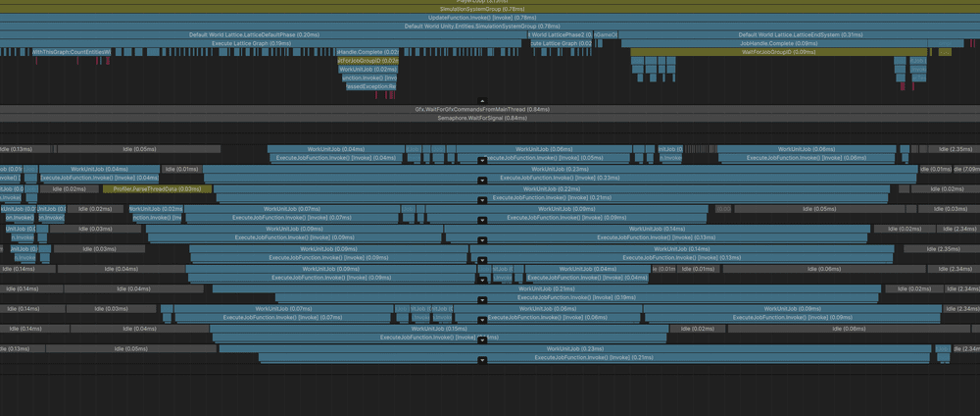Select Profiler.ParseThreadData (0.03ms) sample
The width and height of the screenshot is (980, 416).
pos(158,189)
